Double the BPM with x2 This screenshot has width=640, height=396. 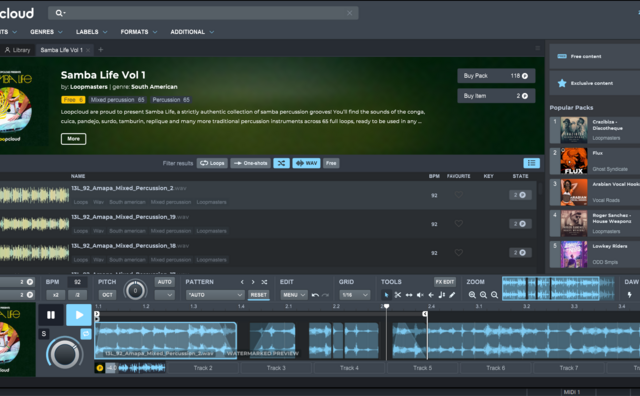click(56, 295)
